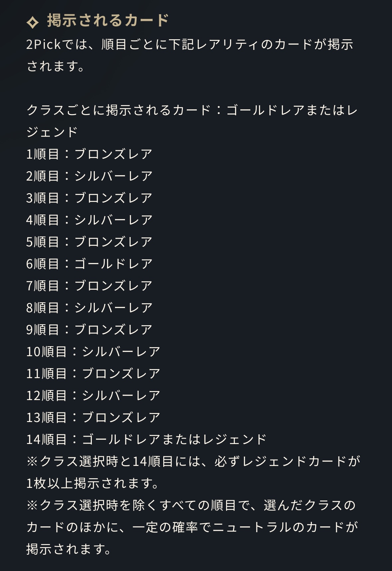
Task: Click the 5順目：ブロンズレア row
Action: click(x=89, y=242)
